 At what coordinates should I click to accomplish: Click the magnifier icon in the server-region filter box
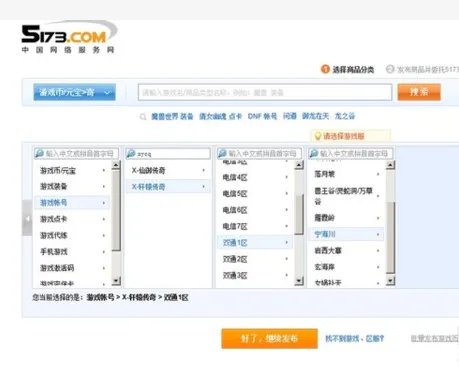[222, 153]
